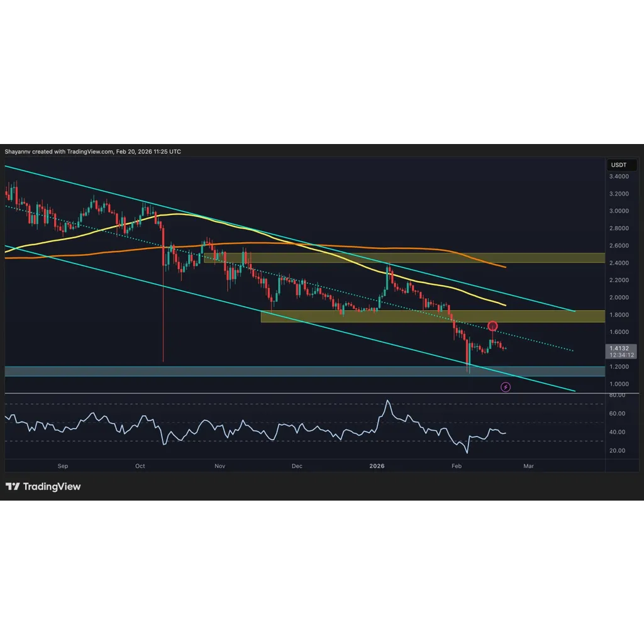The width and height of the screenshot is (644, 644).
Task: Click the RSI 60.00 level label
Action: point(617,413)
